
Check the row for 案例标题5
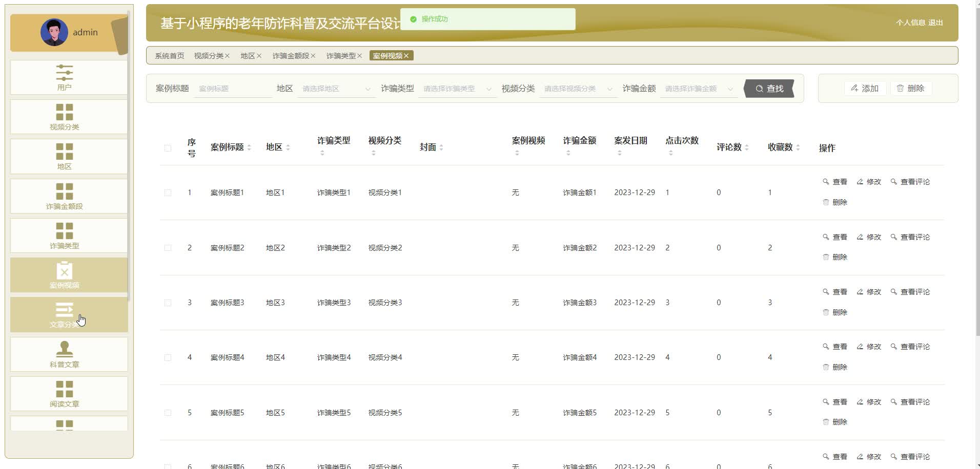click(168, 413)
